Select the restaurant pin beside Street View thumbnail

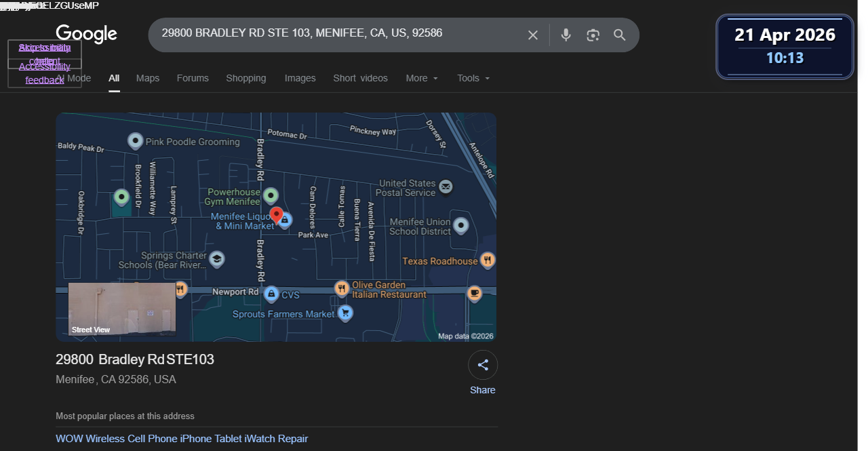pyautogui.click(x=180, y=290)
